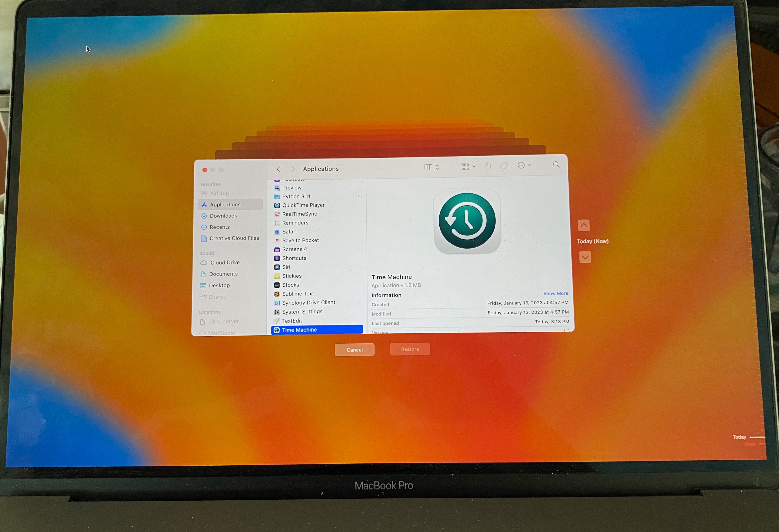Click the Show More link
Image resolution: width=779 pixels, height=532 pixels.
pyautogui.click(x=555, y=293)
